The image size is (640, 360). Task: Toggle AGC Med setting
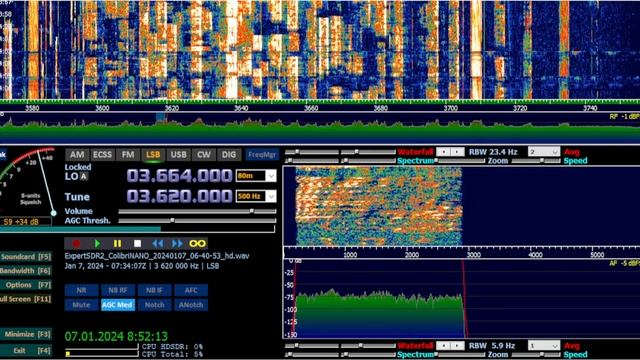pos(118,305)
